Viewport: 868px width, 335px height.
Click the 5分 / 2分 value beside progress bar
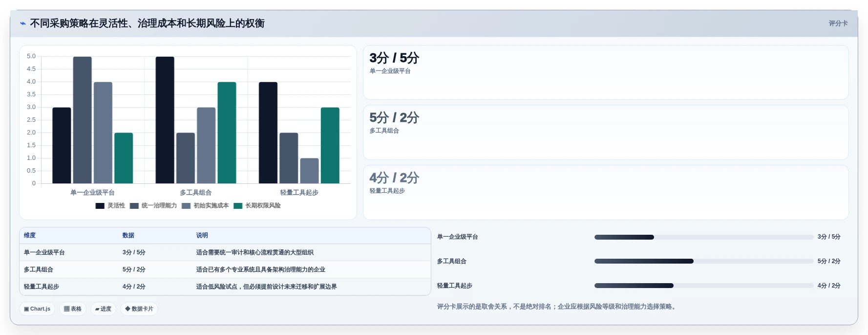829,261
